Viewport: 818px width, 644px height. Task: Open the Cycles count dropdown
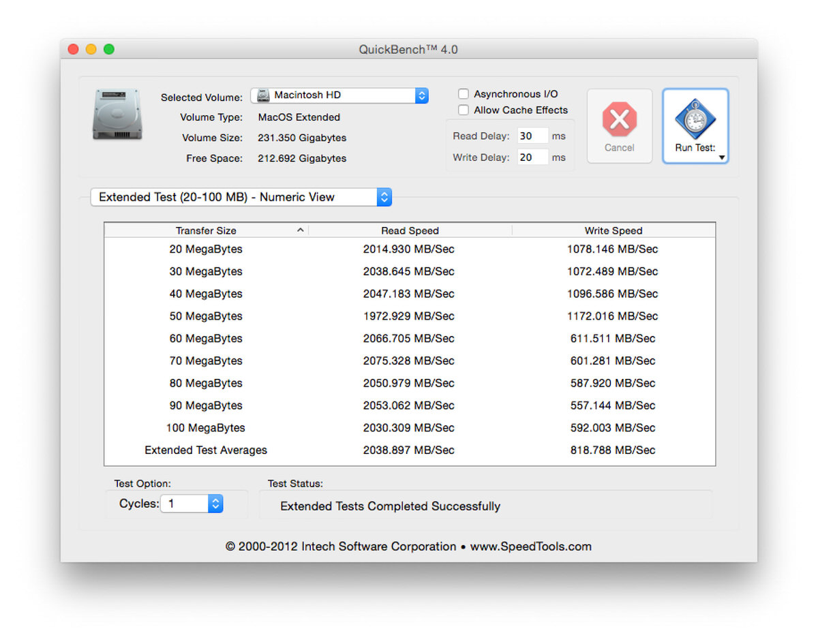pos(192,504)
